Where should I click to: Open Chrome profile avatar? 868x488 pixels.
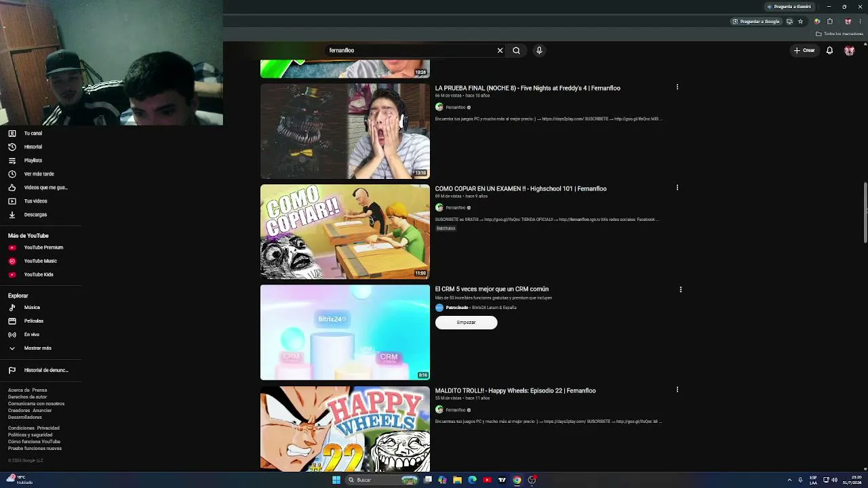pos(848,22)
